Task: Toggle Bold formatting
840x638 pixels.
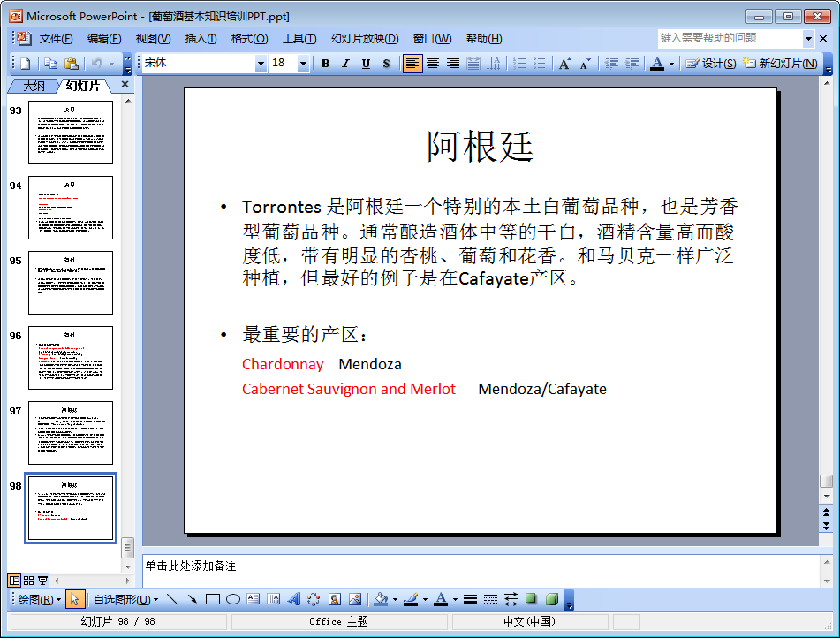Action: [x=325, y=64]
